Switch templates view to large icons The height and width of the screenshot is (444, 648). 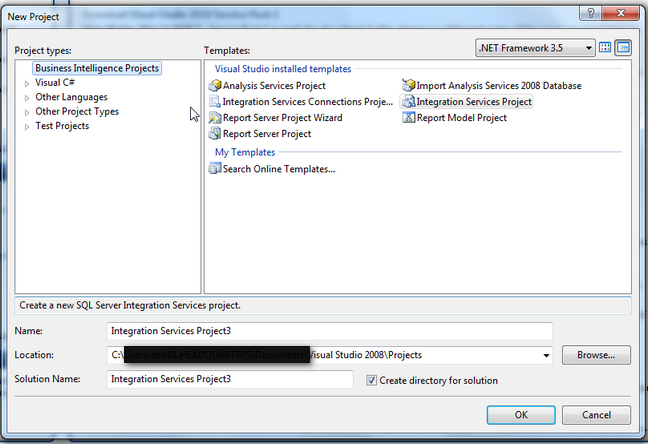[x=605, y=48]
